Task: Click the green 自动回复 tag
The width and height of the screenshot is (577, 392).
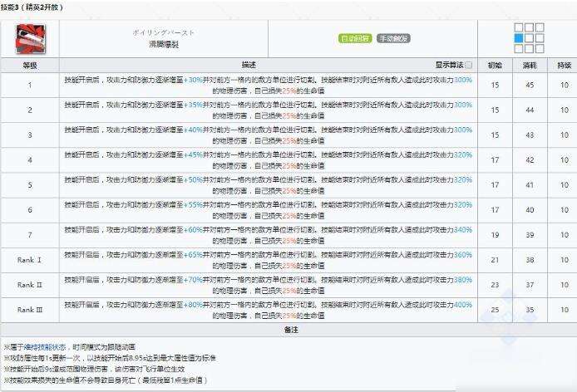Action: coord(355,38)
